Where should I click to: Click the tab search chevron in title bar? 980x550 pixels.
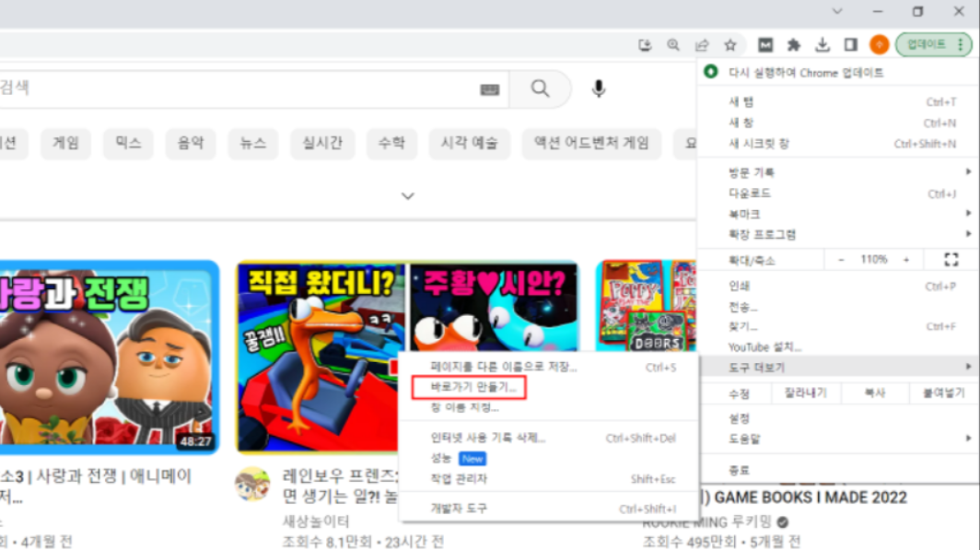tap(837, 11)
